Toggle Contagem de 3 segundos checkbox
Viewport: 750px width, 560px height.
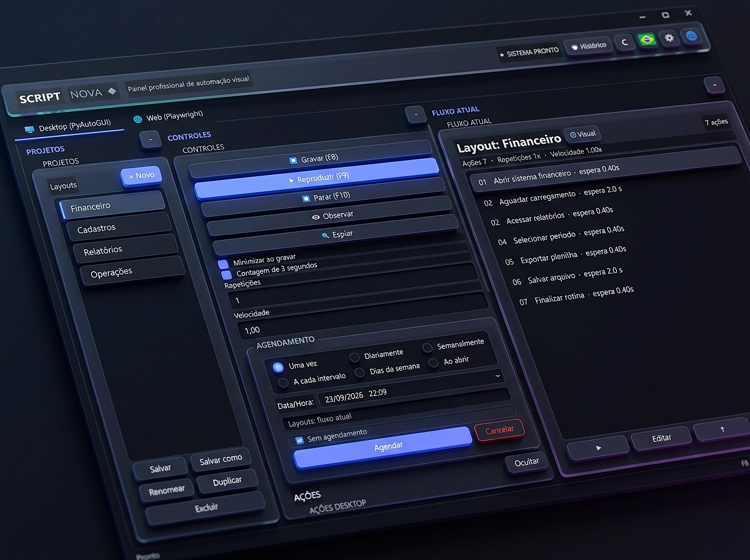pyautogui.click(x=226, y=275)
